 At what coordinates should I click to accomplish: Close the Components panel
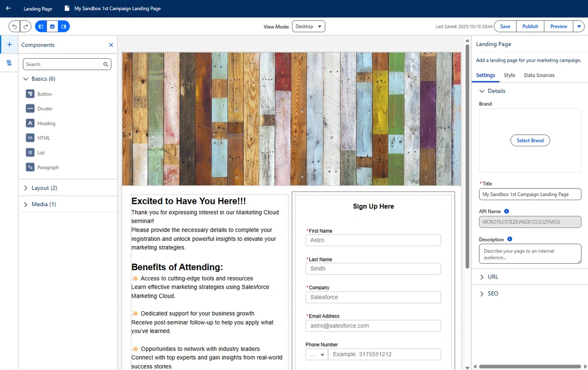click(x=111, y=45)
